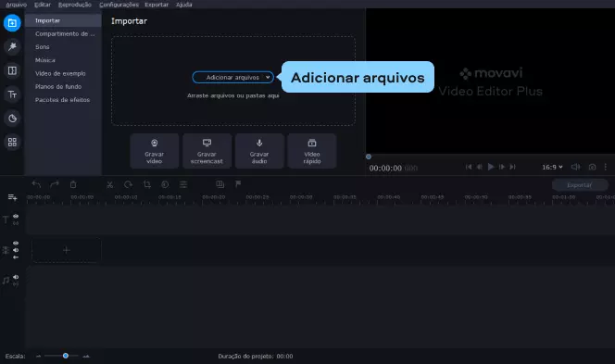This screenshot has width=615, height=364.
Task: Take a snapshot with camera icon
Action: (592, 167)
